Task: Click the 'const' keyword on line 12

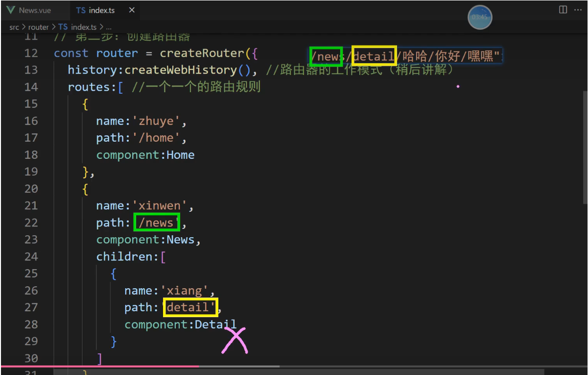Action: 71,53
